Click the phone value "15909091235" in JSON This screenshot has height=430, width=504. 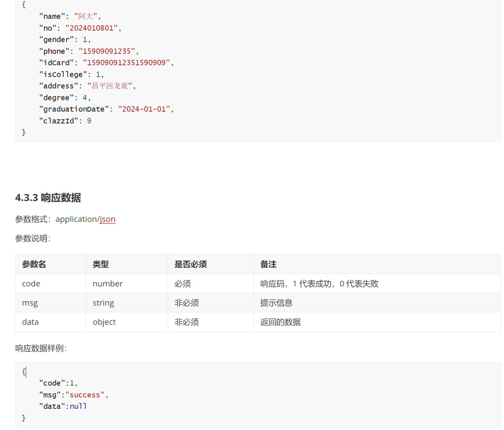pyautogui.click(x=108, y=51)
